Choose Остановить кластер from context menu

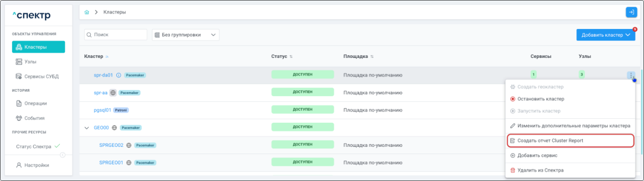(540, 99)
